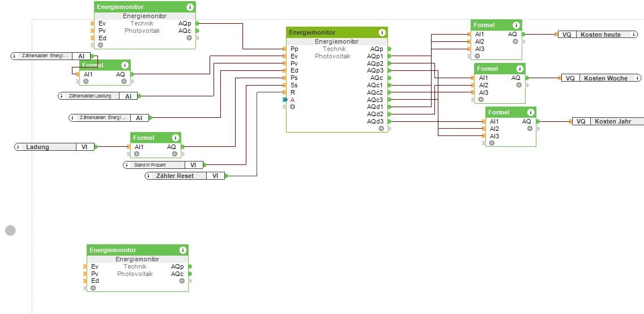Click info icon on the Zähler Reset input
This screenshot has height=314, width=644.
[x=148, y=176]
